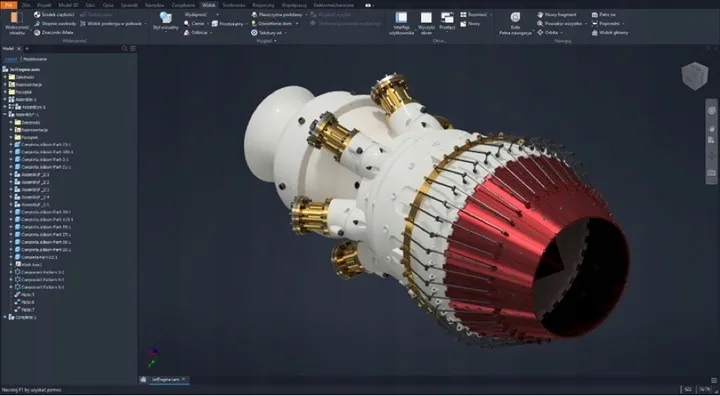
Task: Click the ViewCube in the viewport corner
Action: [x=694, y=75]
